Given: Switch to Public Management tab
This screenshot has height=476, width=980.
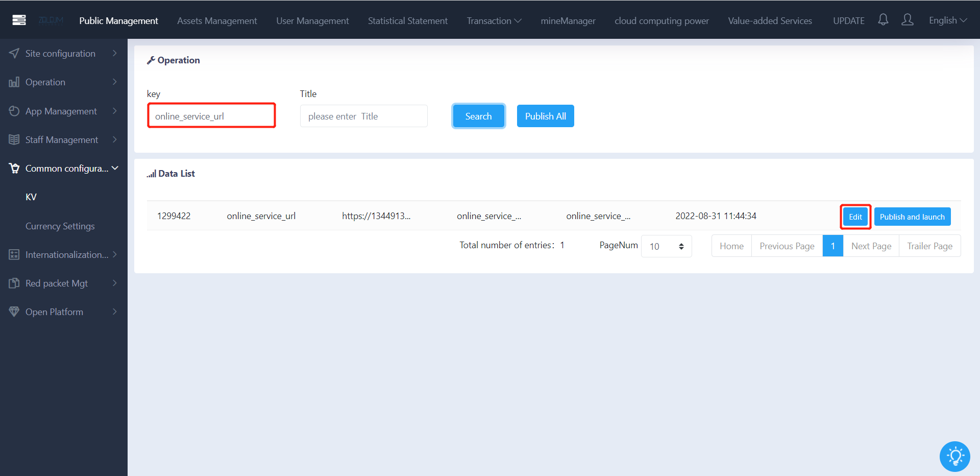Looking at the screenshot, I should click(118, 20).
